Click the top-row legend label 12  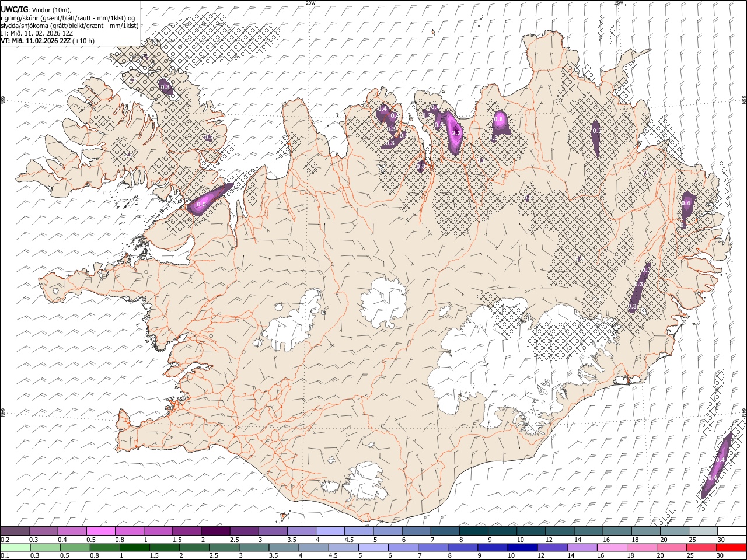pyautogui.click(x=549, y=540)
